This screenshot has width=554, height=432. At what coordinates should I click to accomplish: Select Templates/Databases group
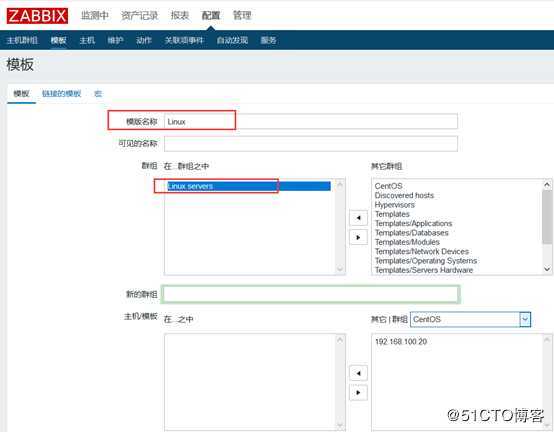click(411, 233)
